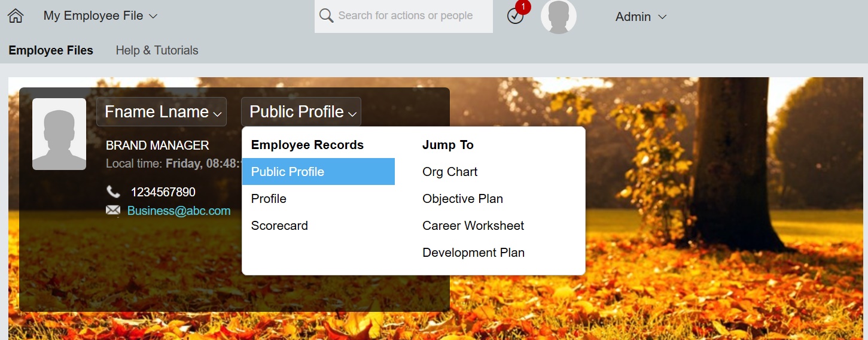This screenshot has height=340, width=868.
Task: Click the email envelope icon
Action: (x=113, y=210)
